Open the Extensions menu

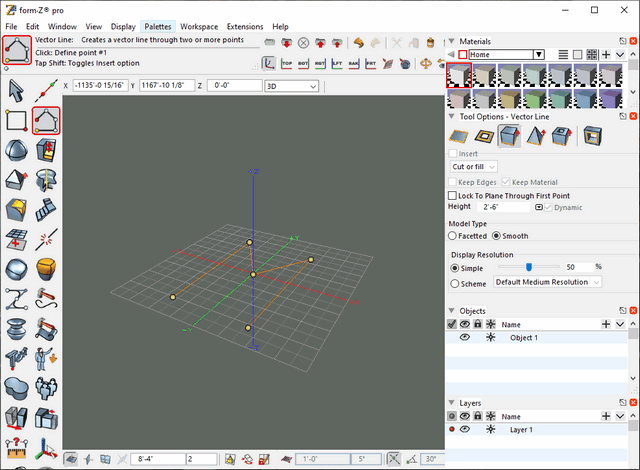[x=245, y=26]
